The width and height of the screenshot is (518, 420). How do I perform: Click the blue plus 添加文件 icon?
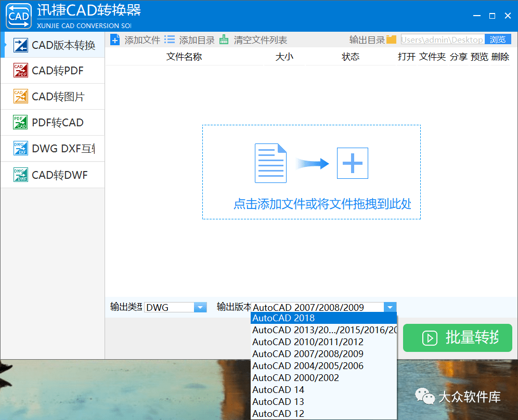[115, 40]
